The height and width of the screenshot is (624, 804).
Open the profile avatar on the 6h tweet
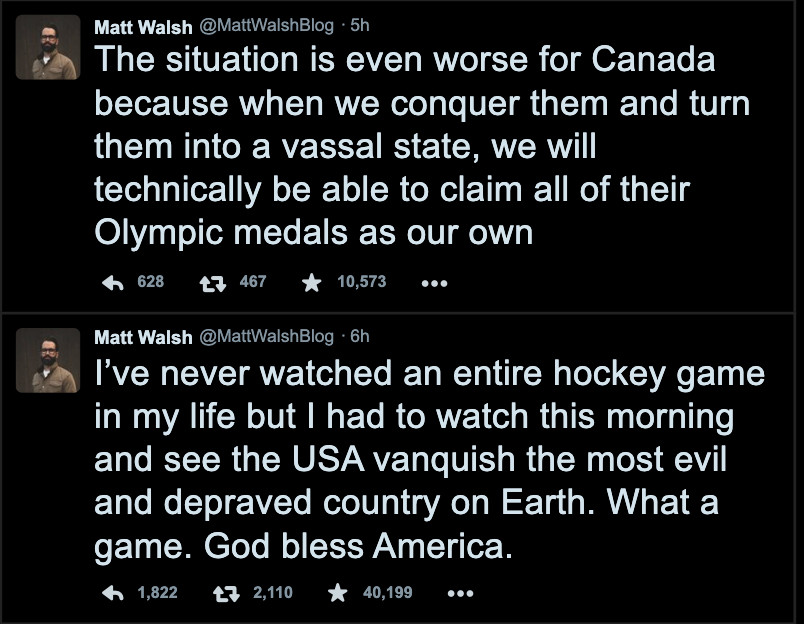click(x=48, y=360)
